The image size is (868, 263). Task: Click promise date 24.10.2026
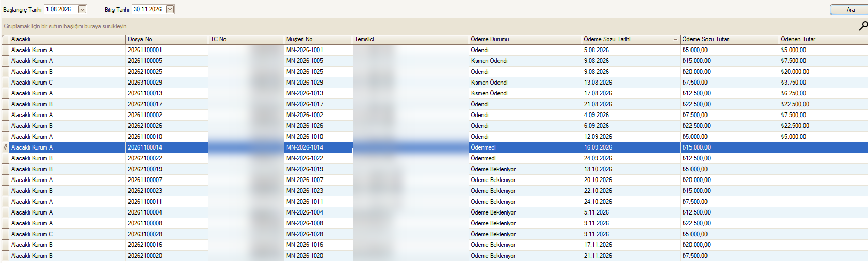pos(598,202)
